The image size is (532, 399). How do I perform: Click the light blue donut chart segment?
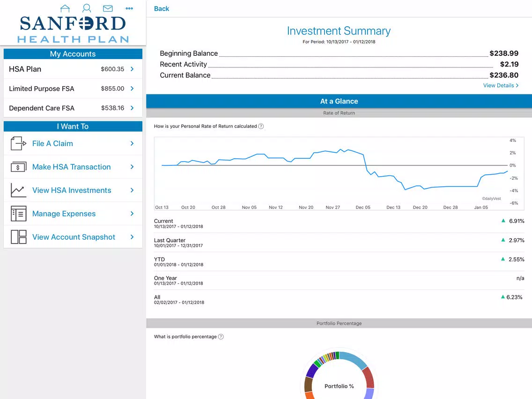tap(354, 359)
